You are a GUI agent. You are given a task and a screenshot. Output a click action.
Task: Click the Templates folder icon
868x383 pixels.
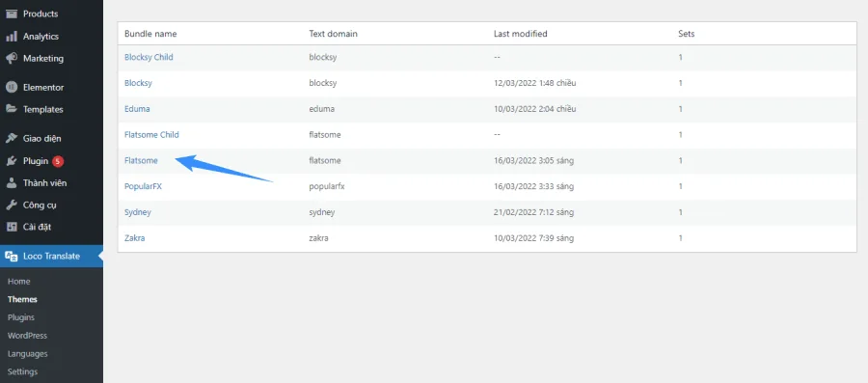coord(11,109)
